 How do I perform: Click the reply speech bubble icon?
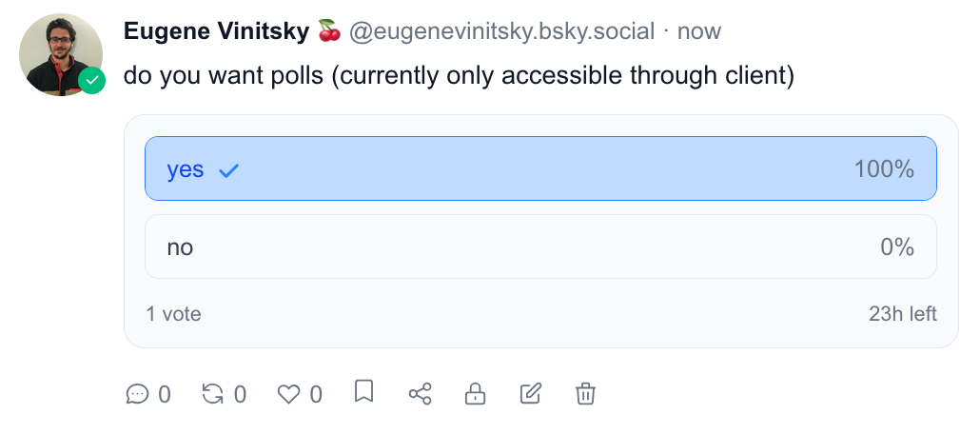point(137,393)
